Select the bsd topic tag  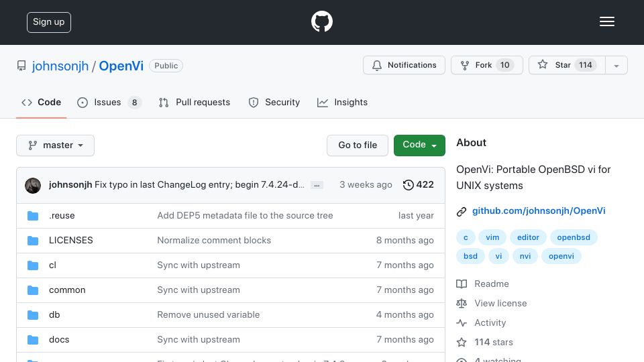tap(471, 256)
